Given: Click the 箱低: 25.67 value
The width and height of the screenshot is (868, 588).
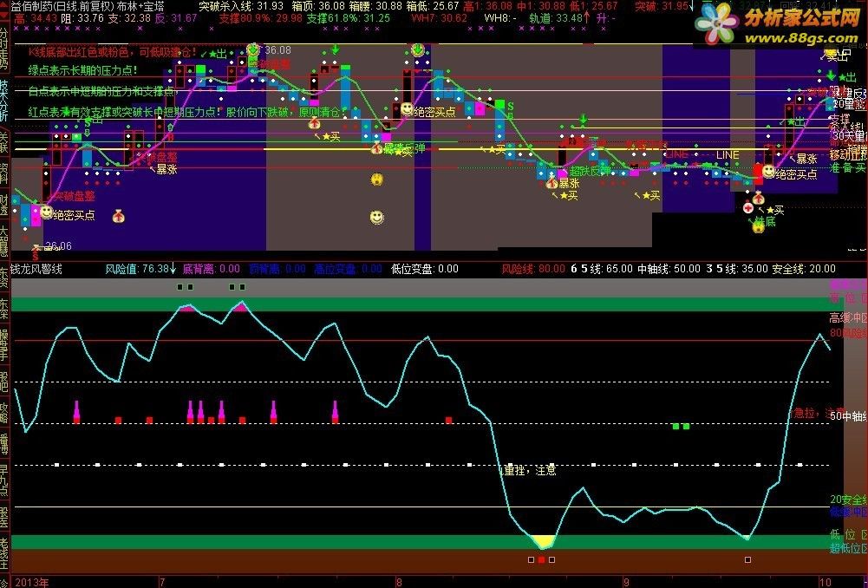Looking at the screenshot, I should point(433,6).
